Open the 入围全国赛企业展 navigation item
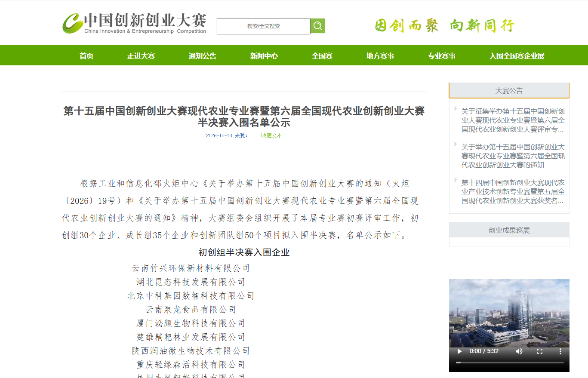Screen dimensions: 588x378 click(517, 56)
